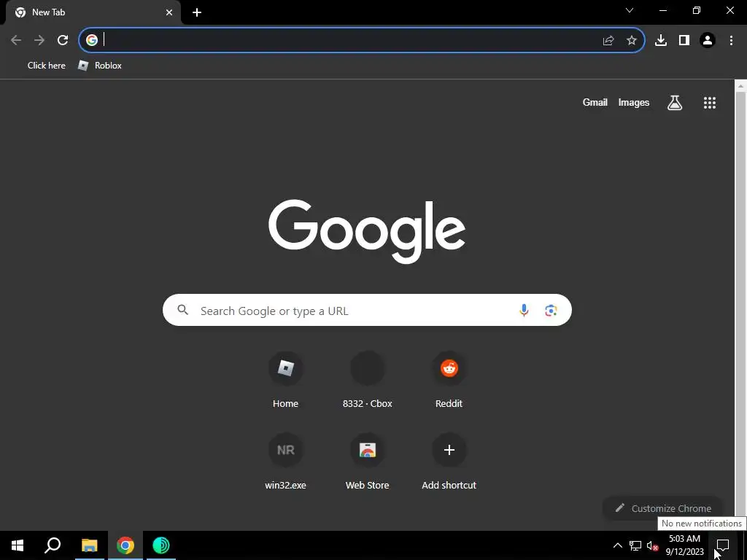Click scrollbar up arrow
Viewport: 747px width, 560px height.
740,86
